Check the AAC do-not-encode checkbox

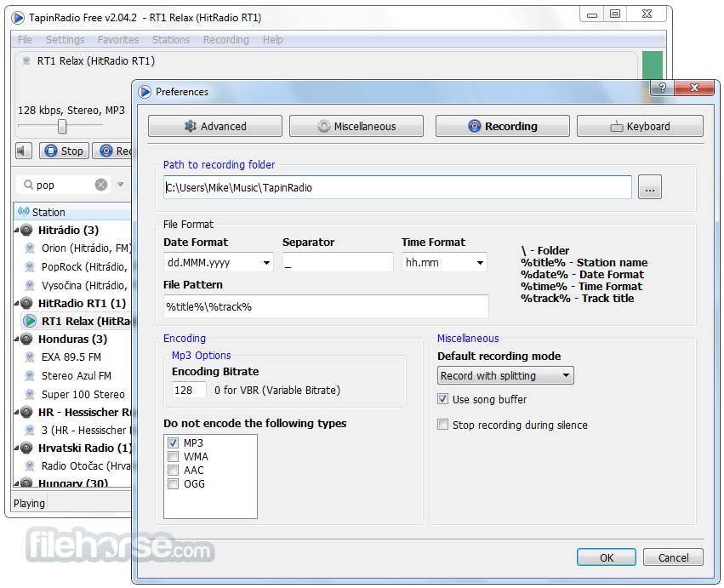coord(174,470)
